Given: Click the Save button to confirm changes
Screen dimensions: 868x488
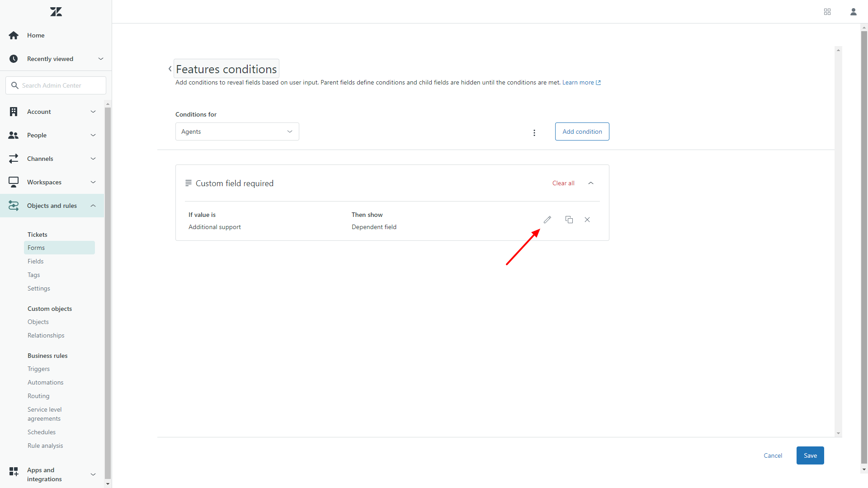Looking at the screenshot, I should [810, 455].
